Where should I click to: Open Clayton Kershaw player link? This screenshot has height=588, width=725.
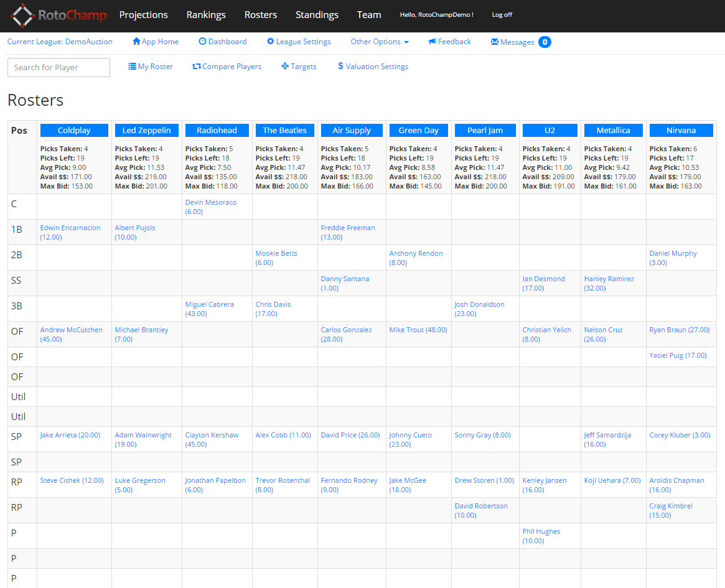[212, 439]
